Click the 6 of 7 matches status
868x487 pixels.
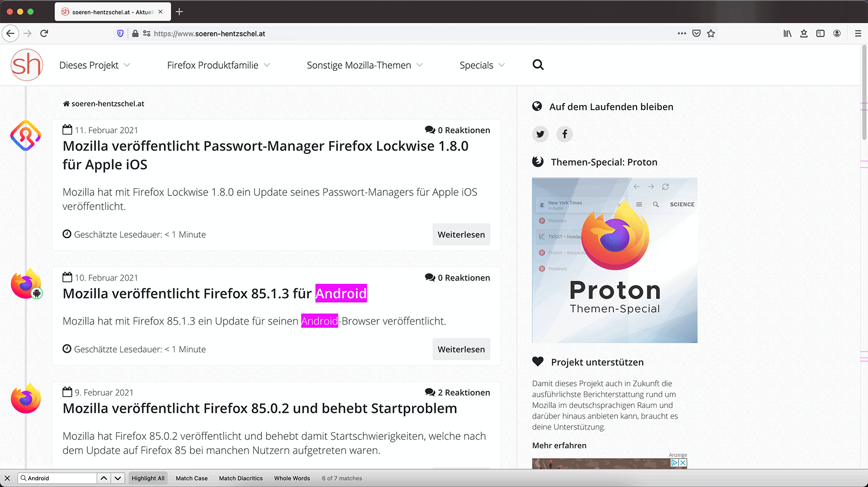(x=342, y=478)
